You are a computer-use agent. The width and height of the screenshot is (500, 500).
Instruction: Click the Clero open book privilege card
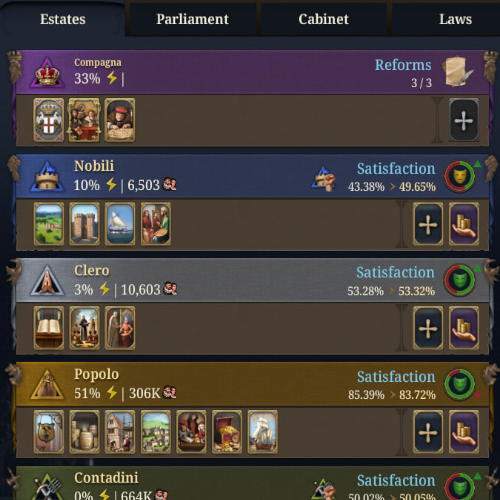49,328
